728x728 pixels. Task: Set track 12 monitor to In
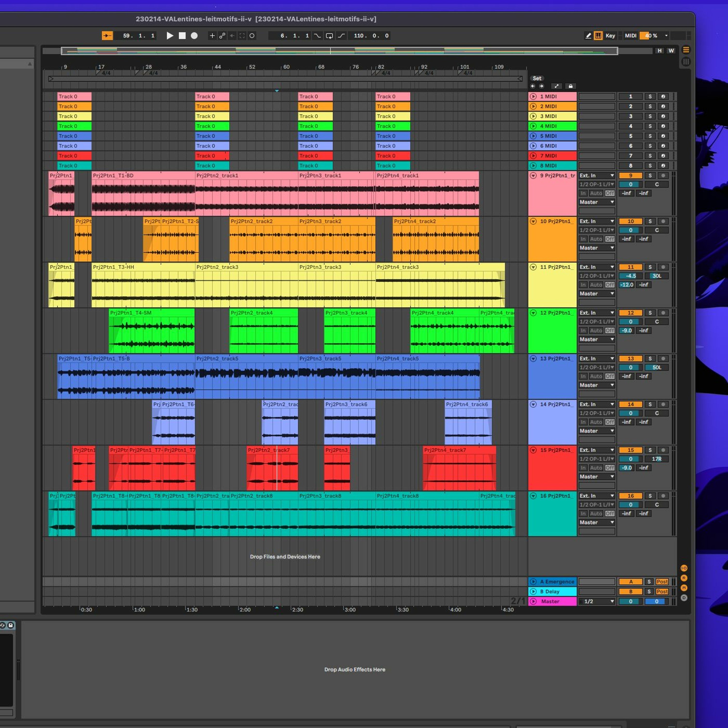(583, 331)
